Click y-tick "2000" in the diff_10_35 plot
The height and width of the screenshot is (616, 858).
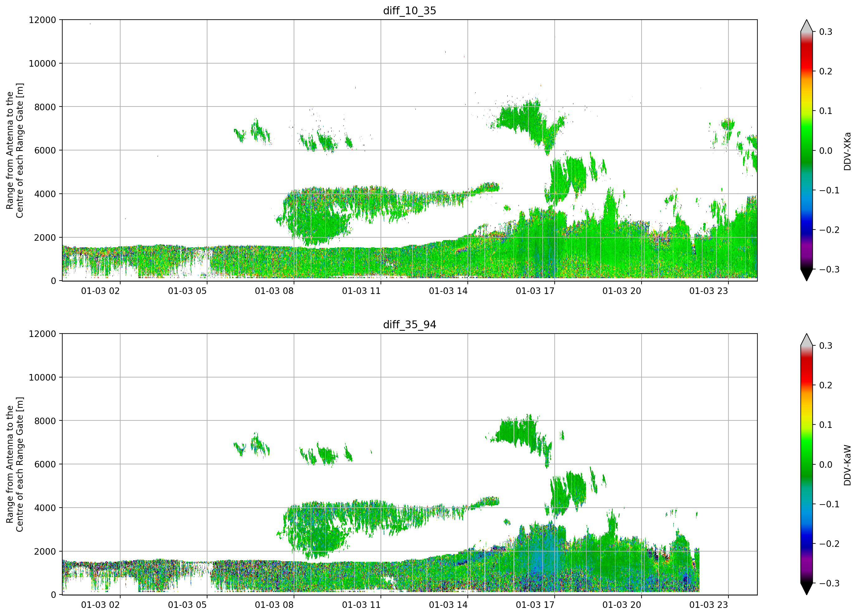[45, 238]
